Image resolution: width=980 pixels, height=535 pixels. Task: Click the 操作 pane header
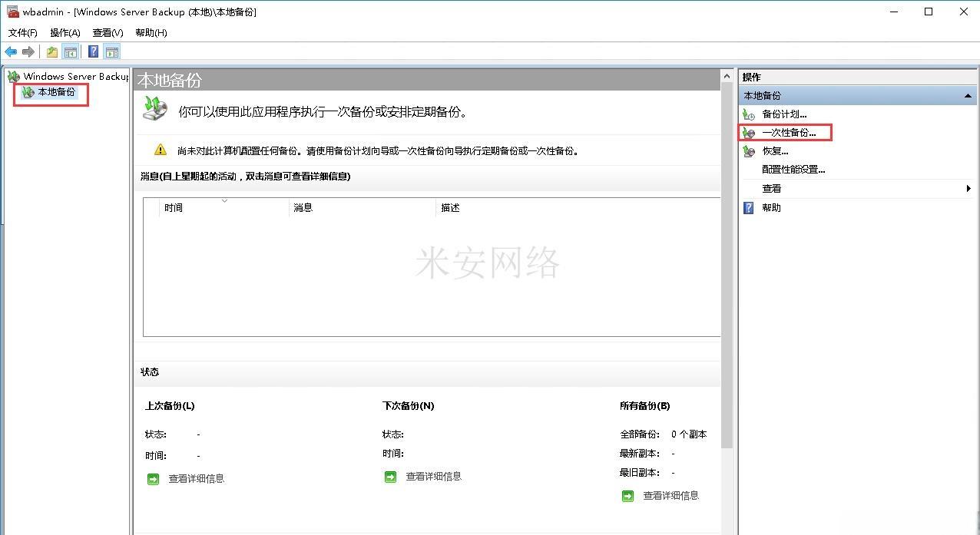tap(857, 77)
